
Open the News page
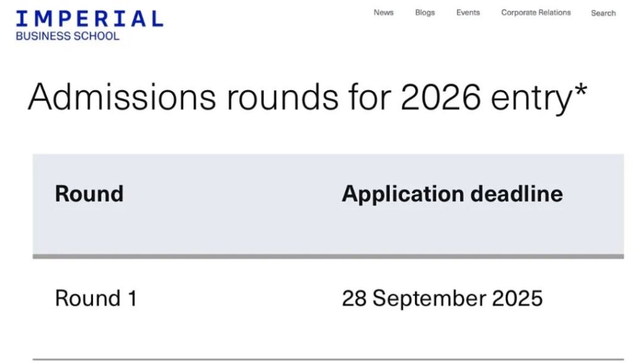[384, 13]
